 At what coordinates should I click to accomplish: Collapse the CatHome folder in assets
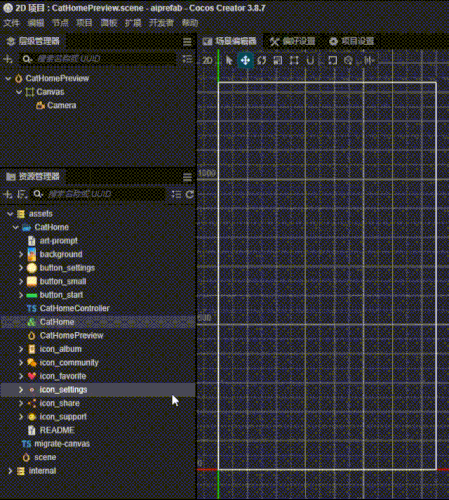click(x=15, y=227)
